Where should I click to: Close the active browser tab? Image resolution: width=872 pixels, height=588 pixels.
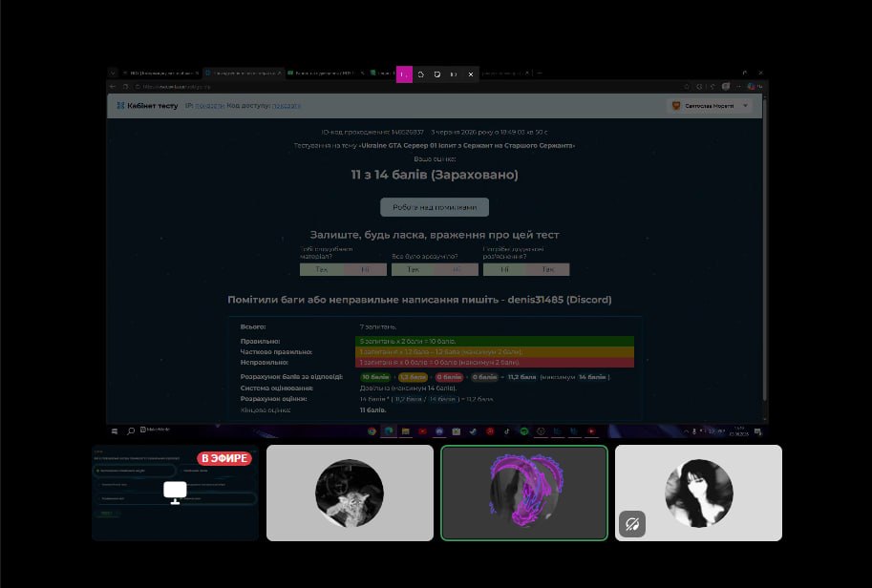click(x=280, y=73)
